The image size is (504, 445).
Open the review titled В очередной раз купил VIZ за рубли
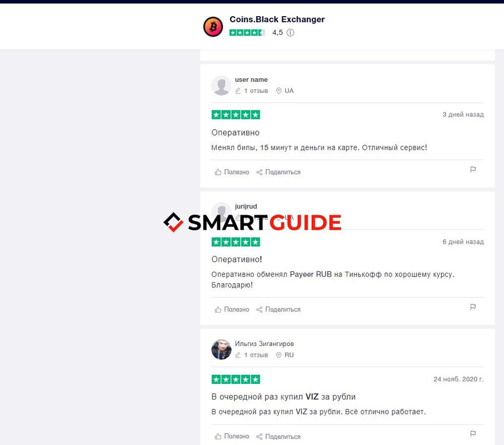[x=283, y=397]
